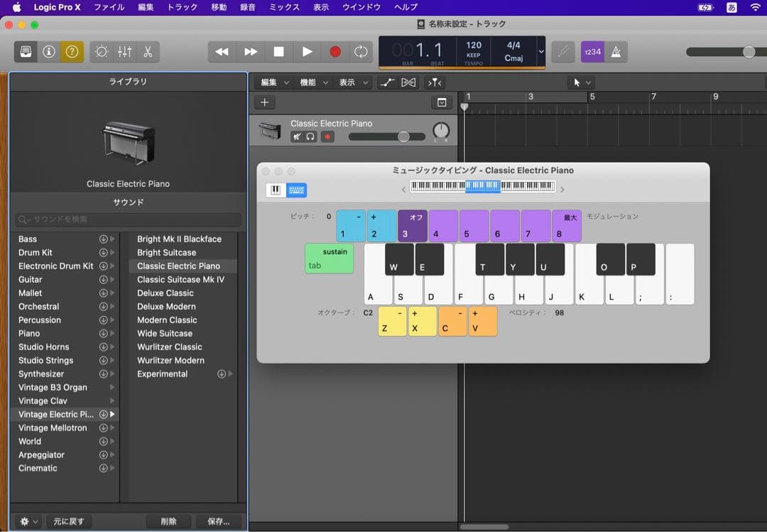
Task: Open the Mixer from the toolbar
Action: (124, 52)
